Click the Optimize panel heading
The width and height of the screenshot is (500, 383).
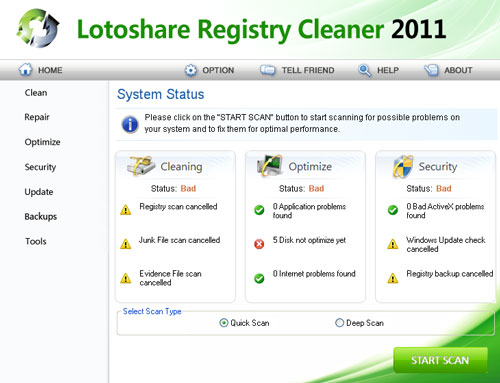[310, 166]
